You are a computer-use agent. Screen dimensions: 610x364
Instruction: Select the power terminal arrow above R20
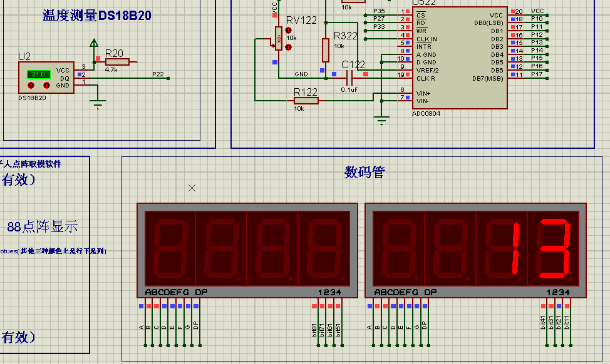point(94,43)
